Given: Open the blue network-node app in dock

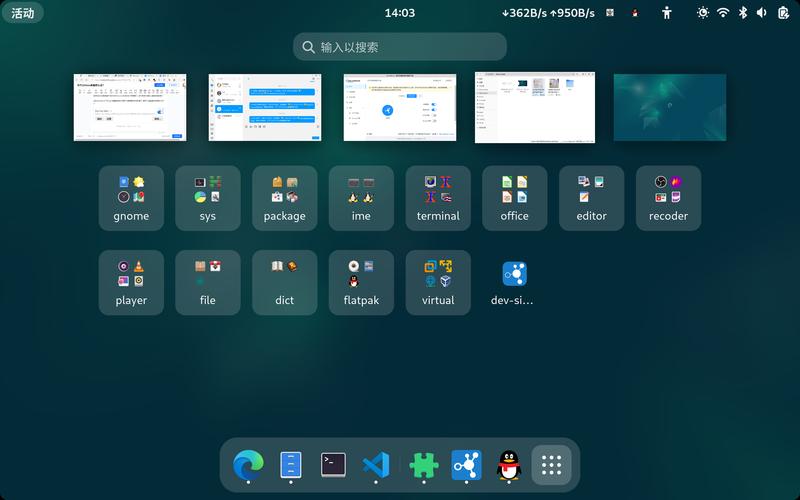Looking at the screenshot, I should tap(466, 465).
